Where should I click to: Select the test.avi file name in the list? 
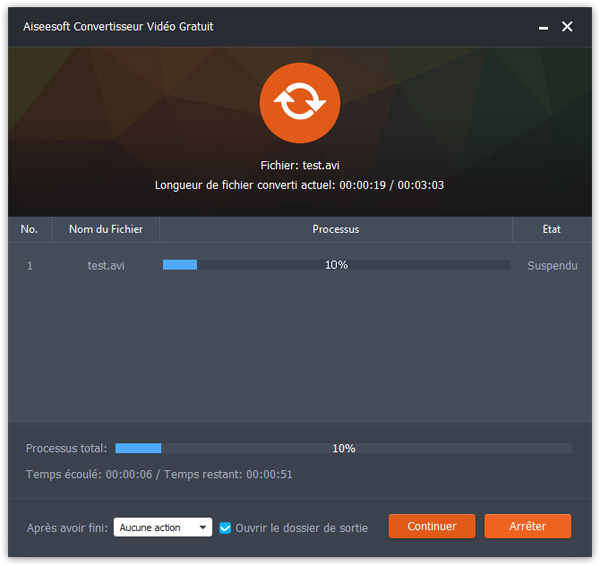coord(106,265)
